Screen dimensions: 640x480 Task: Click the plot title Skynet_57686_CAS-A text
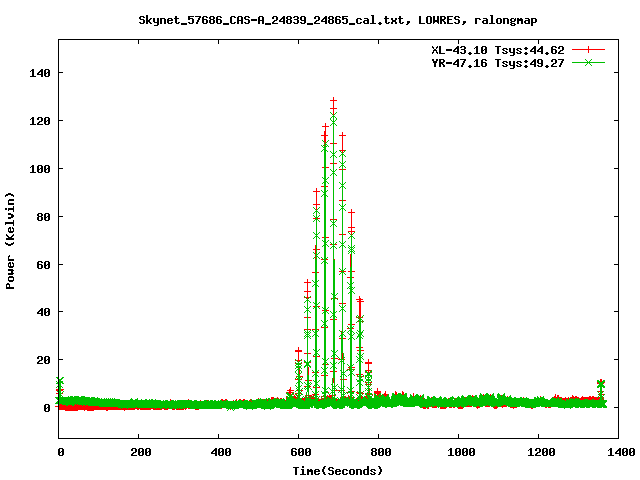click(338, 20)
